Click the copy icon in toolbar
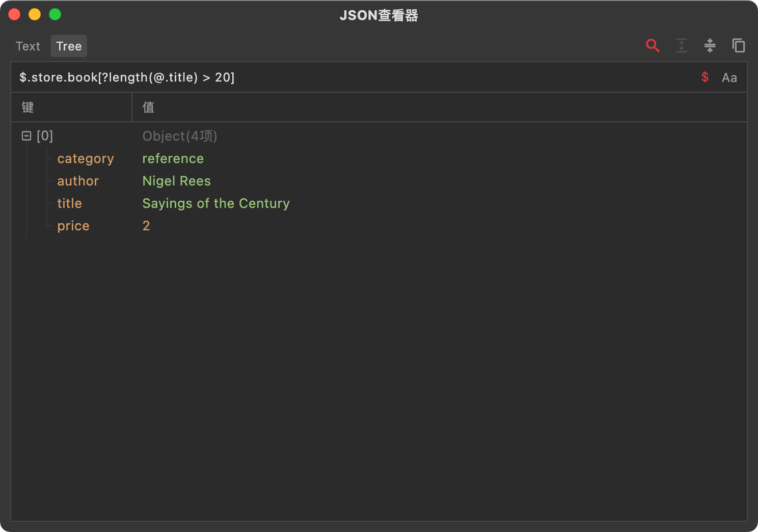This screenshot has height=532, width=758. tap(738, 46)
